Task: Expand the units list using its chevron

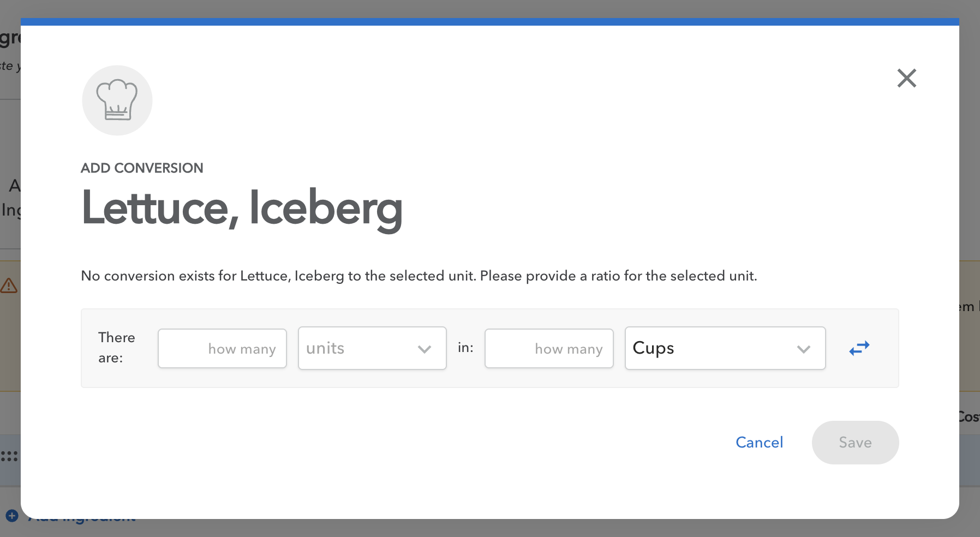Action: [x=425, y=349]
